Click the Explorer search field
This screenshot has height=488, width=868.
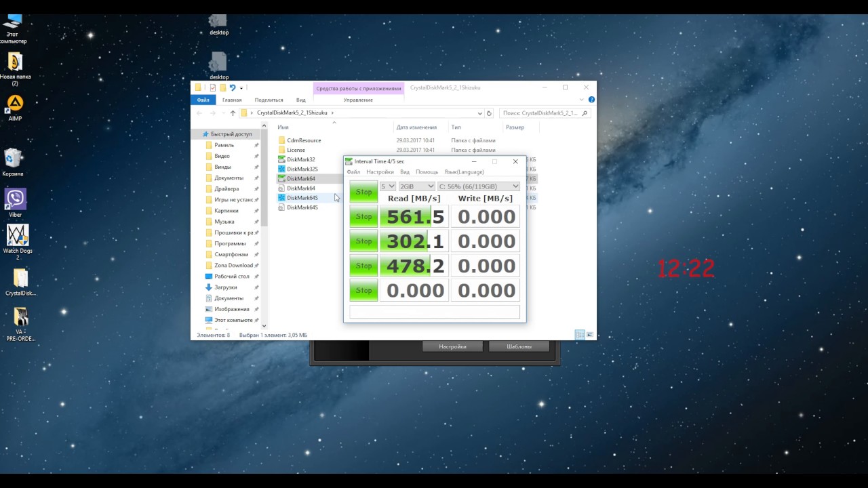click(x=545, y=113)
